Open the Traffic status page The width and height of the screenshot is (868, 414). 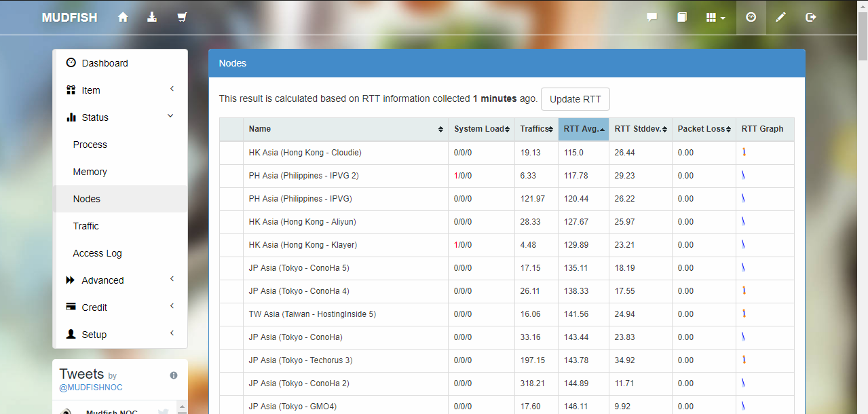[x=120, y=226]
